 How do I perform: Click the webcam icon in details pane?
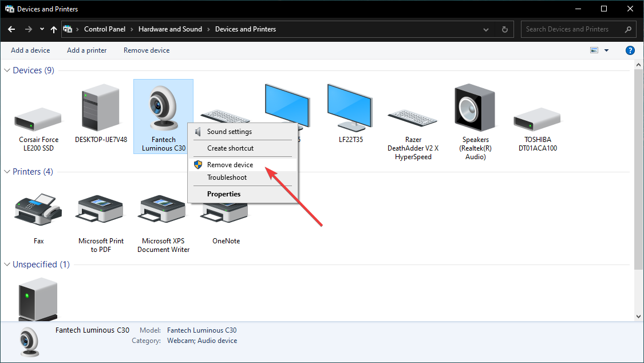pyautogui.click(x=30, y=341)
